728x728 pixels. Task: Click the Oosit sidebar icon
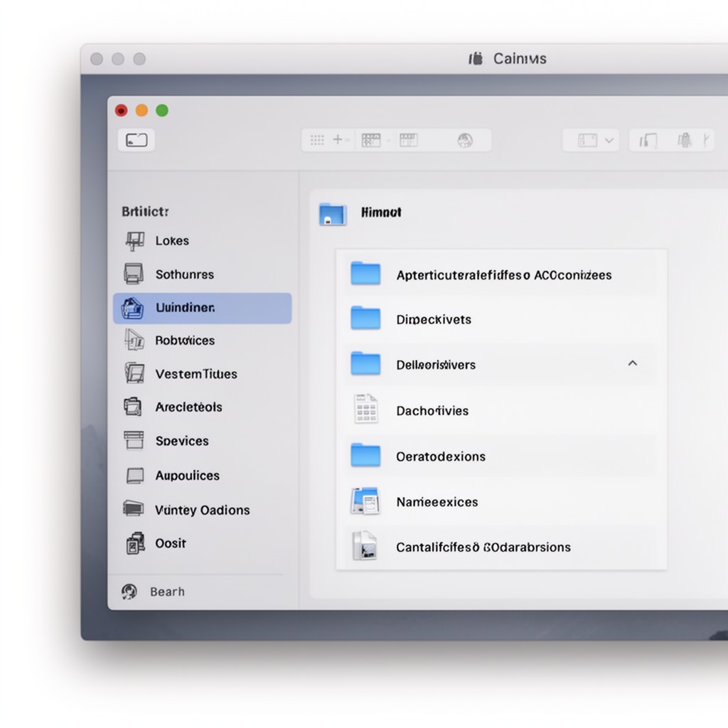coord(135,543)
